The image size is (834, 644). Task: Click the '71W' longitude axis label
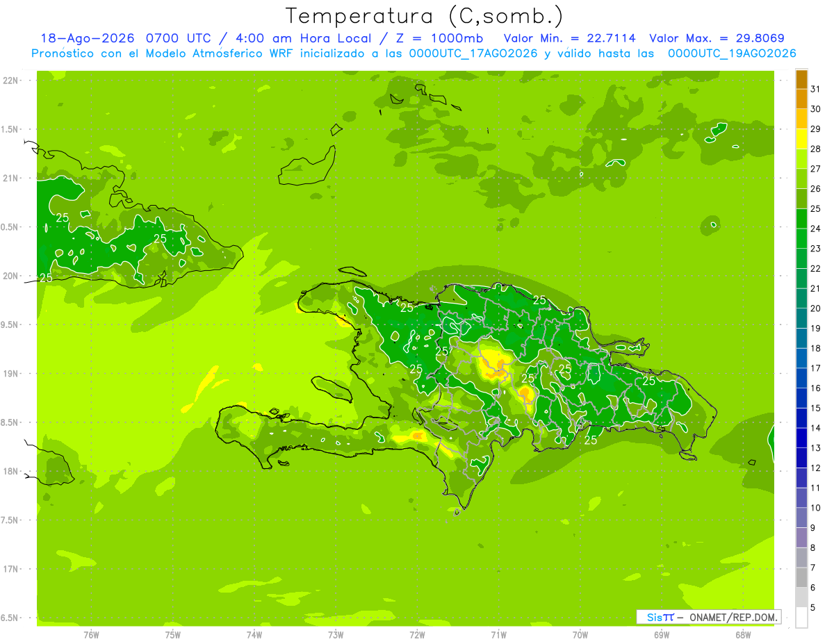[x=498, y=635]
